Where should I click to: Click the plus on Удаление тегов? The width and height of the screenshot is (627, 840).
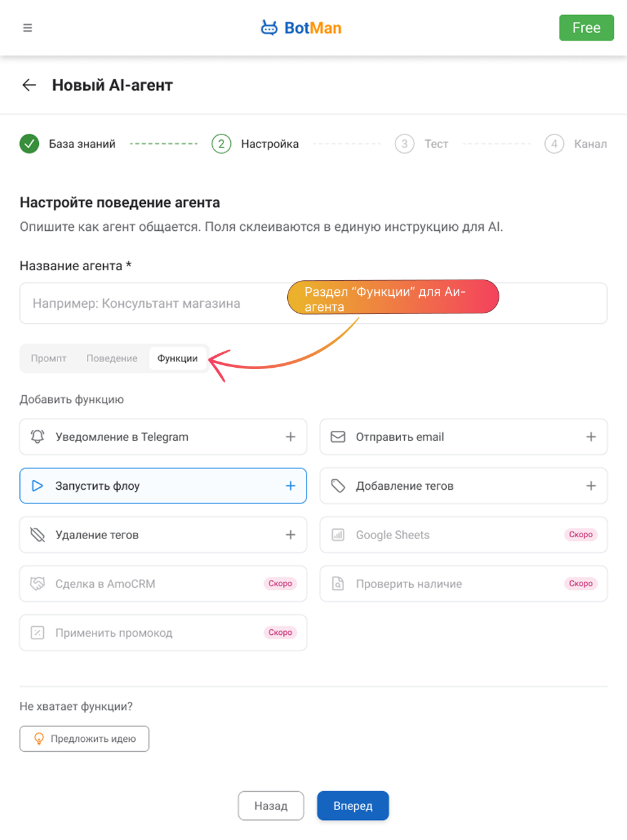[x=290, y=535]
